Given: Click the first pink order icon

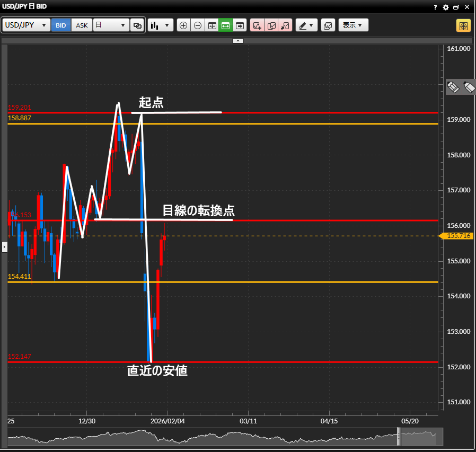Looking at the screenshot, I should [x=257, y=25].
